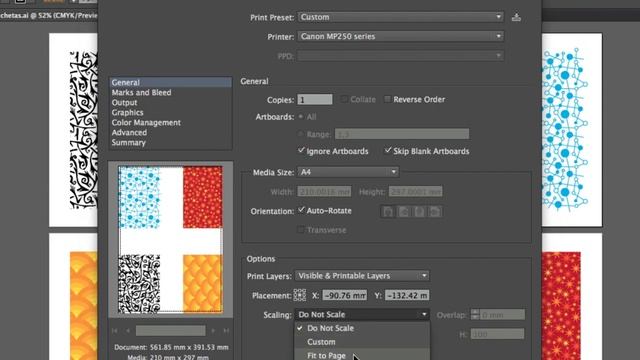
Task: Go to last page in print preview
Action: click(x=226, y=331)
